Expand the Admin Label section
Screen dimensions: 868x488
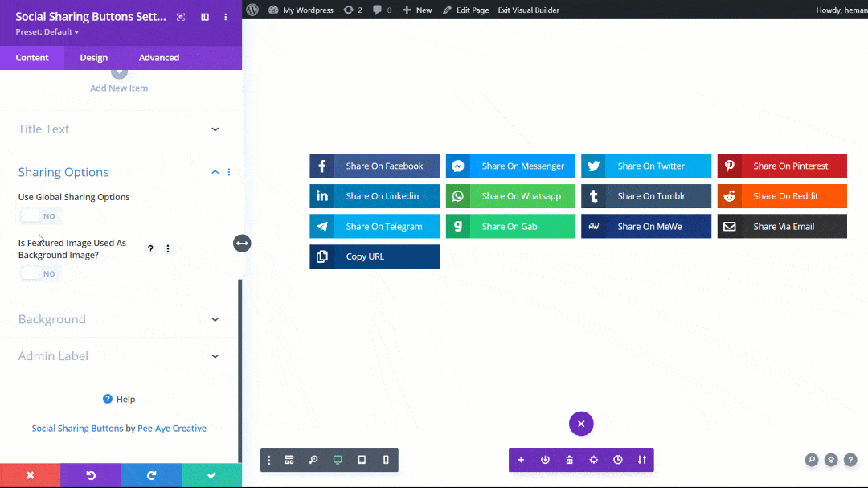[118, 356]
